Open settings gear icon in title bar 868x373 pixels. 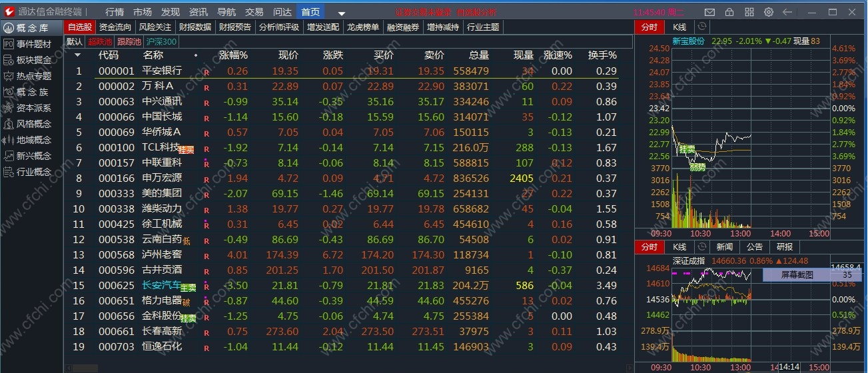769,12
